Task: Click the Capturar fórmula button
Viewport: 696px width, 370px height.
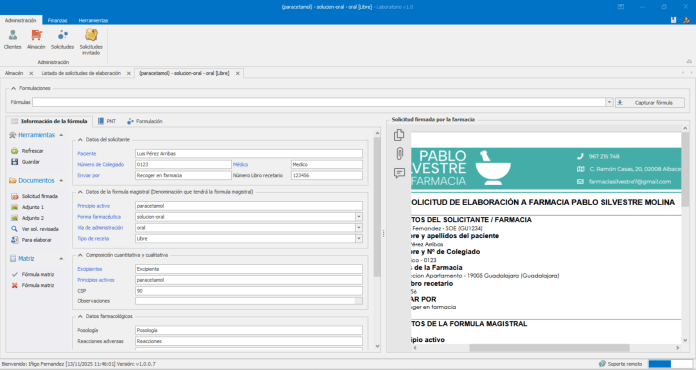Action: 650,102
